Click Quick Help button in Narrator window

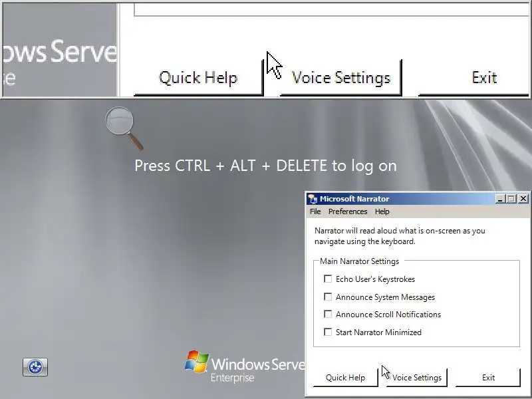[x=345, y=378]
